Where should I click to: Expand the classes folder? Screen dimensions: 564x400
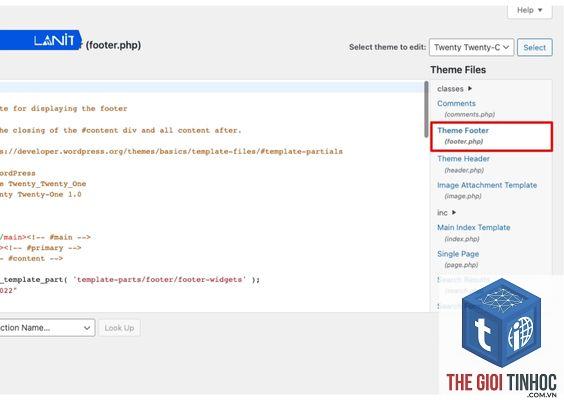454,88
